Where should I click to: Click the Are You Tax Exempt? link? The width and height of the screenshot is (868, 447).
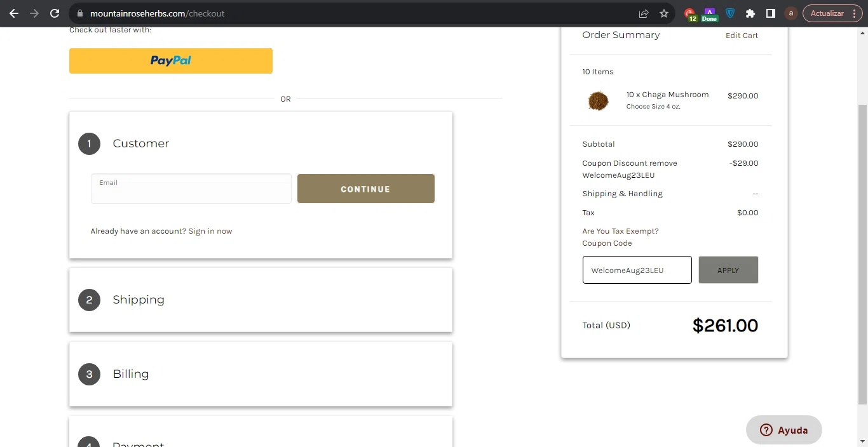pyautogui.click(x=620, y=231)
